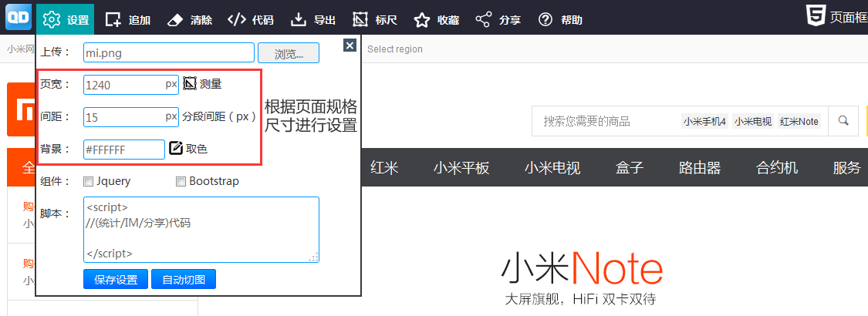Viewport: 868px width, 316px height.
Task: Click the Select region text
Action: click(395, 49)
